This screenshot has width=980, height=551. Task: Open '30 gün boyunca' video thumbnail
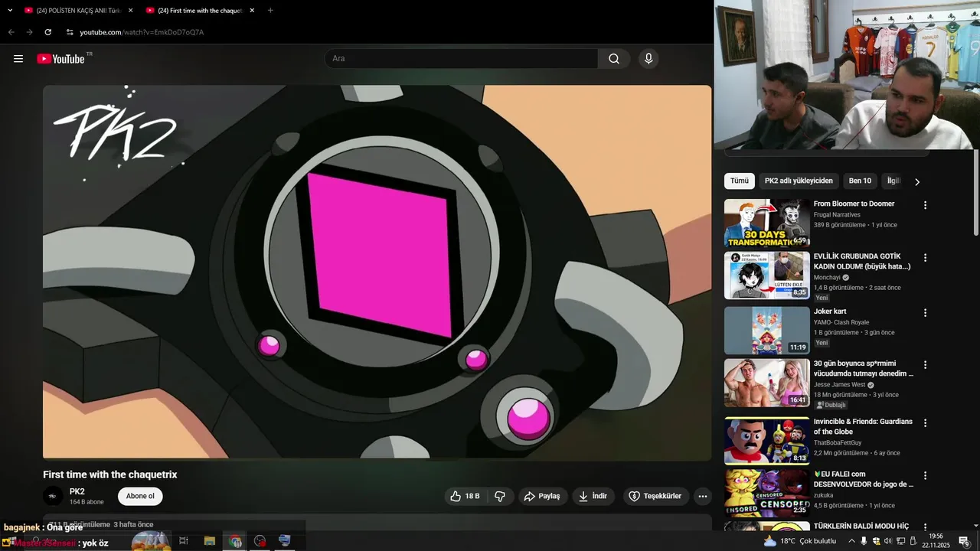tap(767, 383)
